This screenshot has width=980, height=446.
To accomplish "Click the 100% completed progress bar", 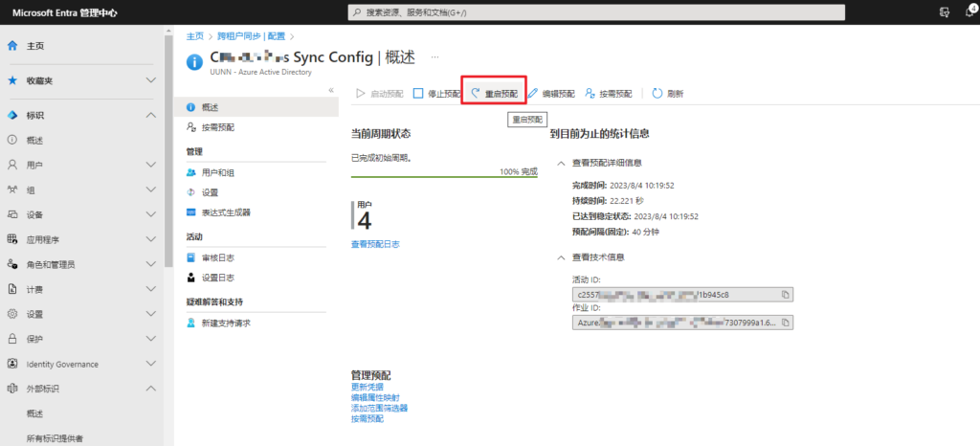I will coord(444,177).
